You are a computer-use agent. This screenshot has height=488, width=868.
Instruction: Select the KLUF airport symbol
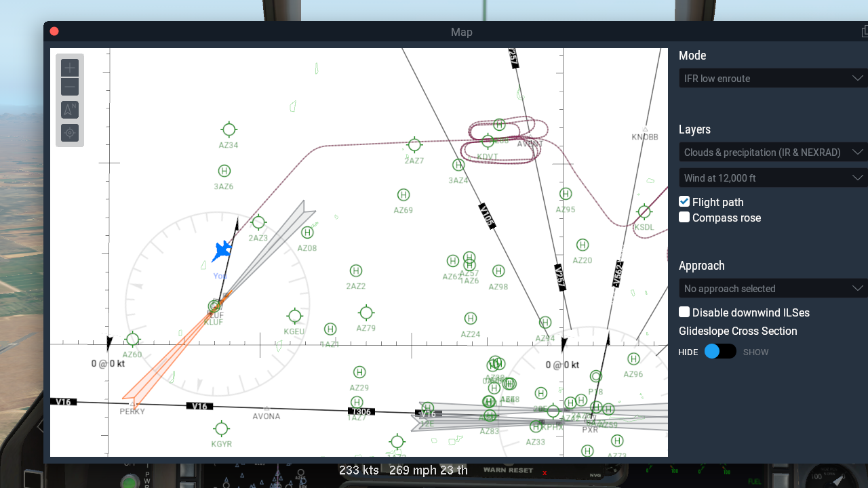[216, 306]
